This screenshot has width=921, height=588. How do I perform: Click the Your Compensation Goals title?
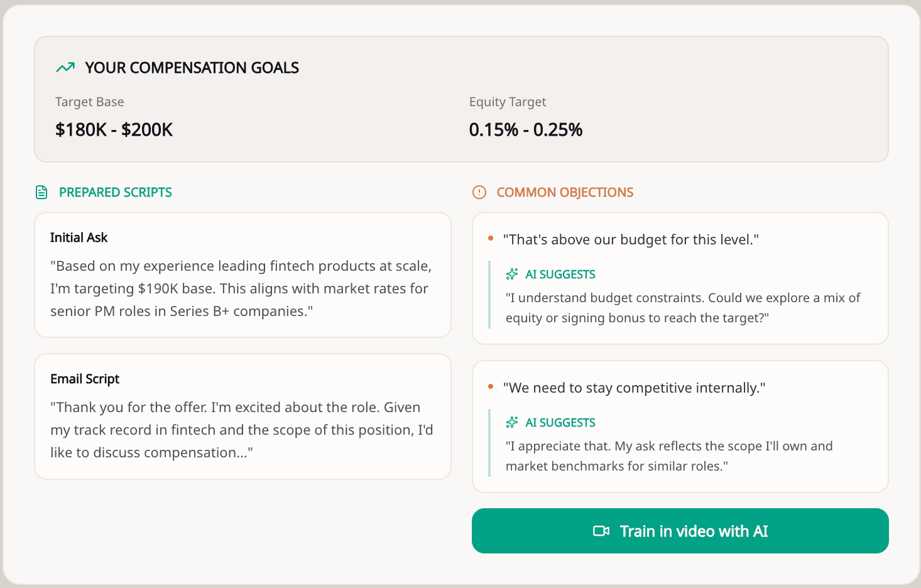[x=192, y=67]
